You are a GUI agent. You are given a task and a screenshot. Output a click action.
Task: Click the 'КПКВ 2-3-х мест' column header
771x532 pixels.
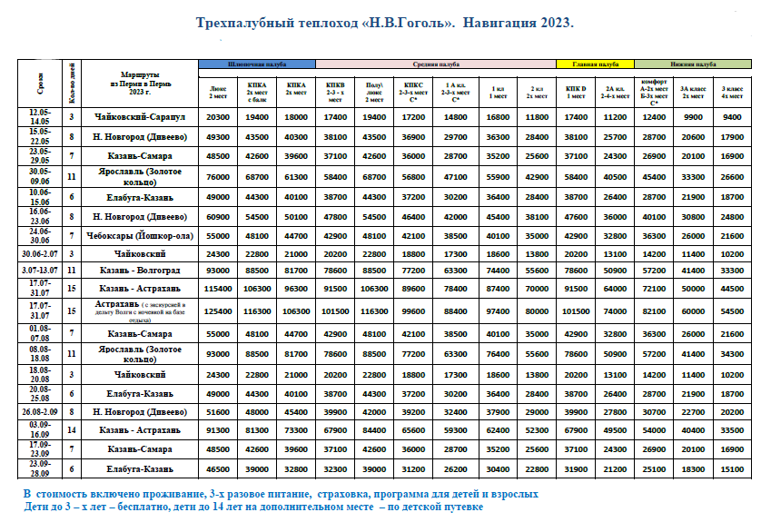[335, 93]
